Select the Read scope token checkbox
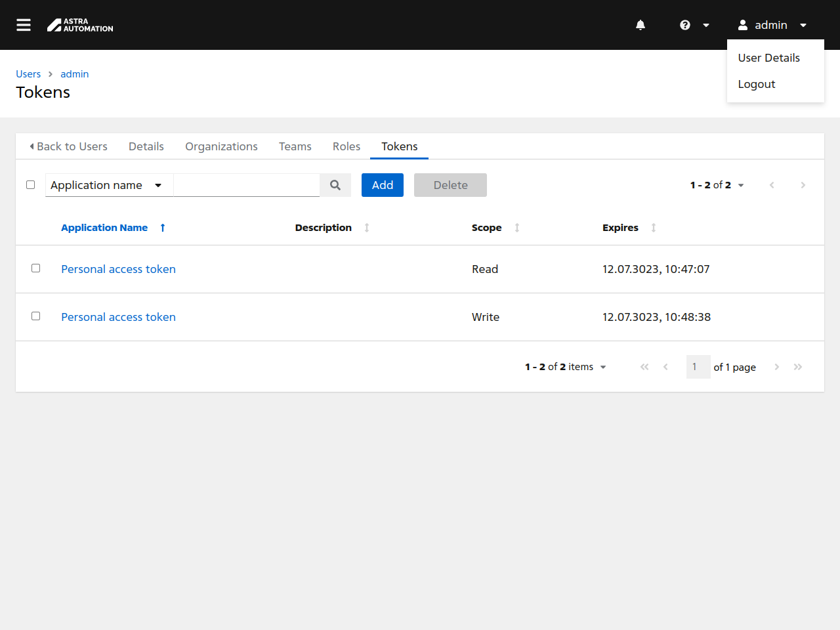This screenshot has height=630, width=840. click(x=36, y=268)
